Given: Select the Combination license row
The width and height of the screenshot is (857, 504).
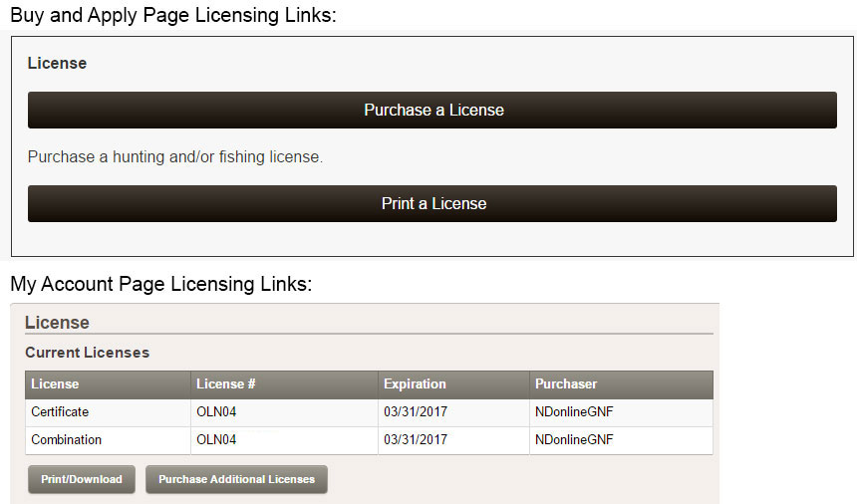Looking at the screenshot, I should (x=369, y=440).
